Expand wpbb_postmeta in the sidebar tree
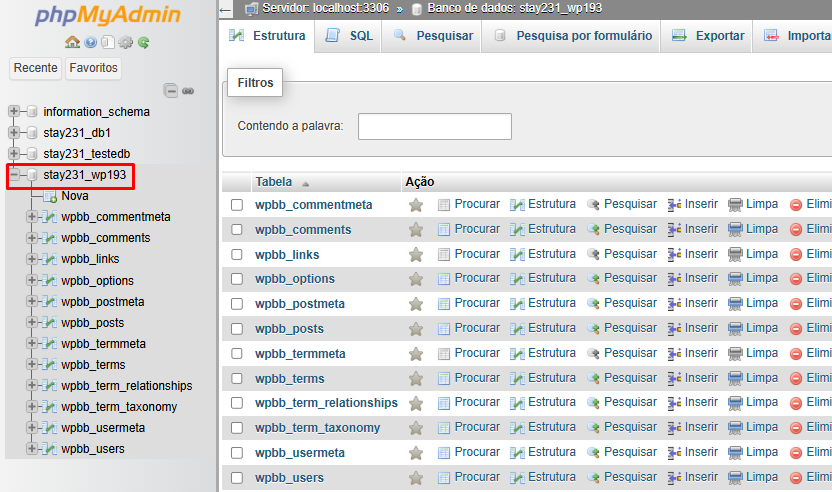 (31, 301)
